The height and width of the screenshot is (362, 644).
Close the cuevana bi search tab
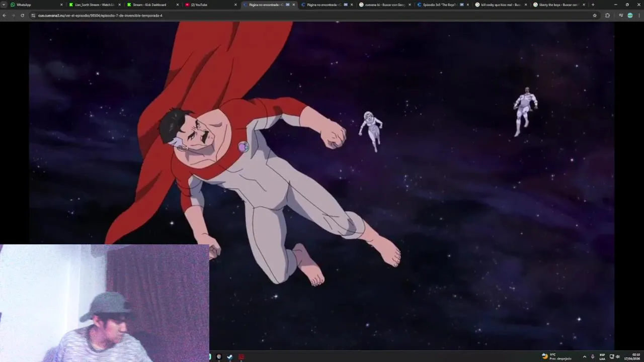pyautogui.click(x=410, y=5)
